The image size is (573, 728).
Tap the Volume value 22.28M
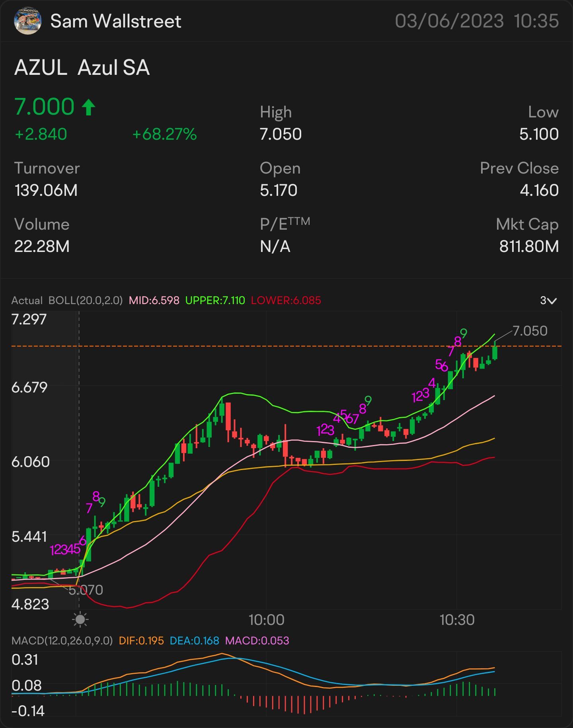[x=42, y=246]
